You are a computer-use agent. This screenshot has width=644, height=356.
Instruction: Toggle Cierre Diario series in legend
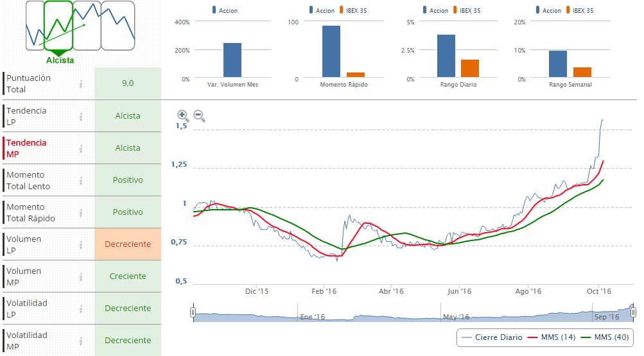tap(491, 337)
